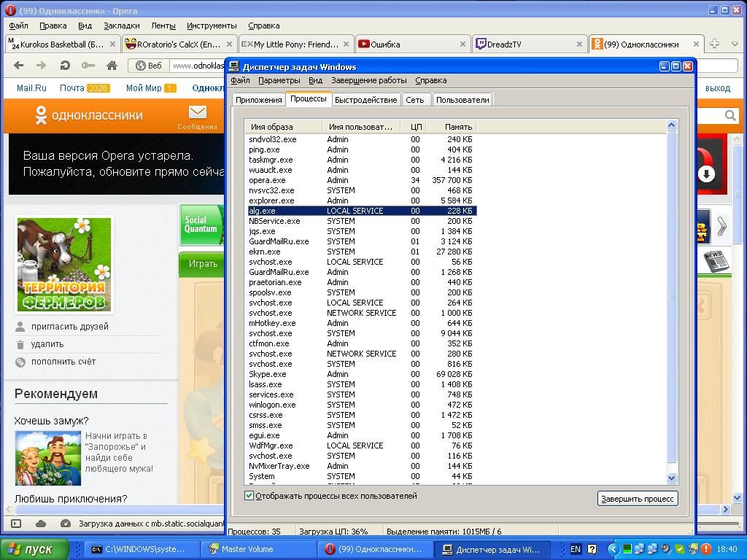The height and width of the screenshot is (560, 747).
Task: Click the пригласить друзей link
Action: point(69,327)
